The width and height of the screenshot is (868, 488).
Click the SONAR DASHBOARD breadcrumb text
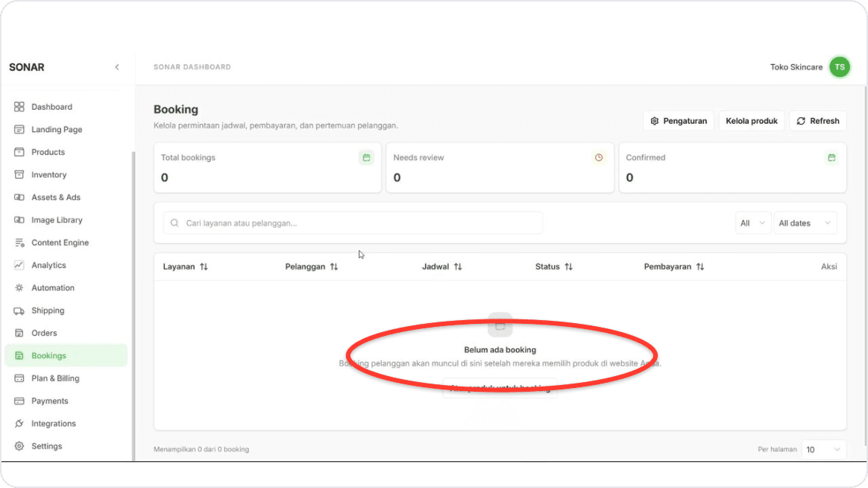(192, 67)
